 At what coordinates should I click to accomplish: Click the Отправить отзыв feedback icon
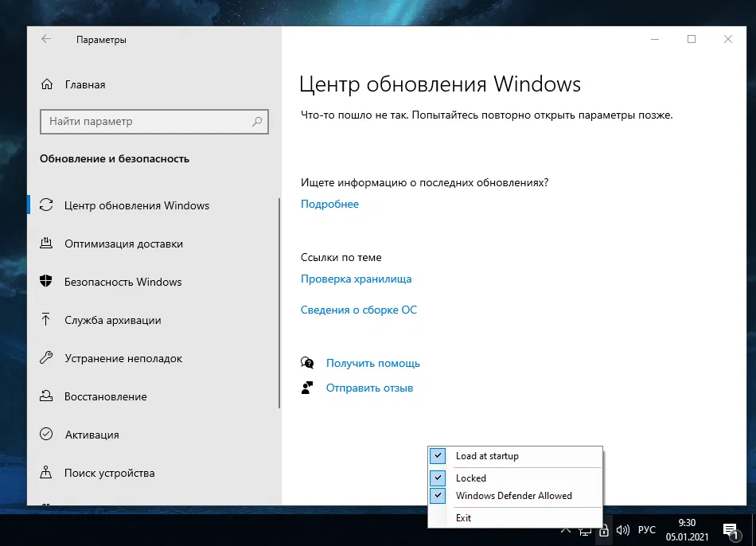point(307,388)
